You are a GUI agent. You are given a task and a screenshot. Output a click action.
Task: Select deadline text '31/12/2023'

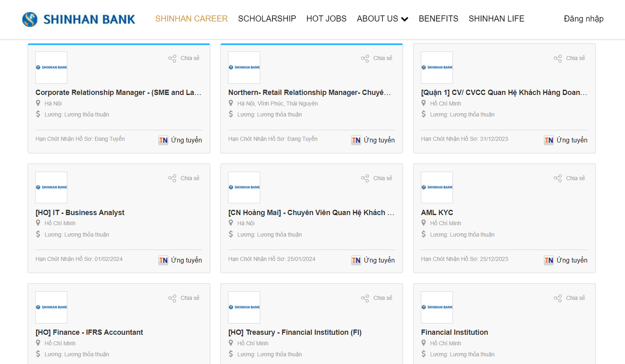494,139
